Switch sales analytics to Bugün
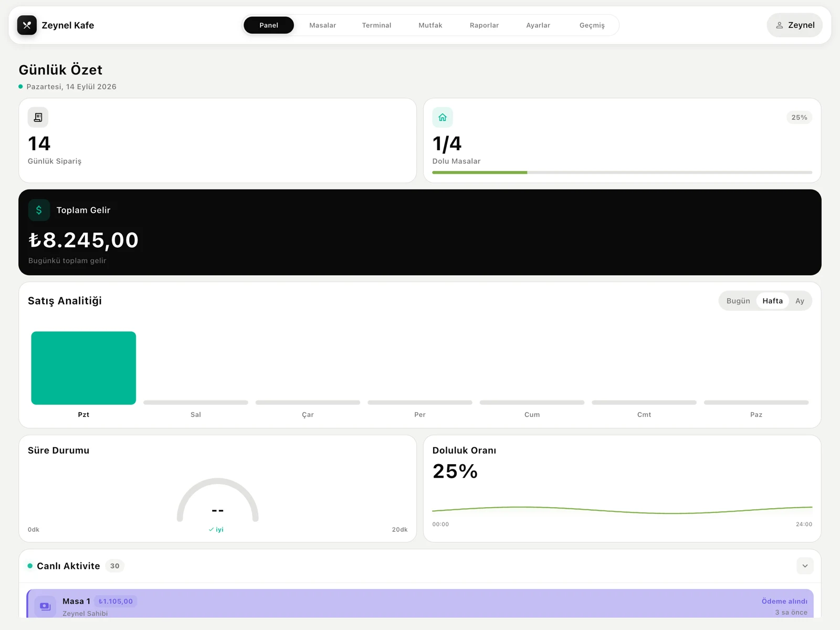Viewport: 840px width, 630px height. (x=738, y=301)
